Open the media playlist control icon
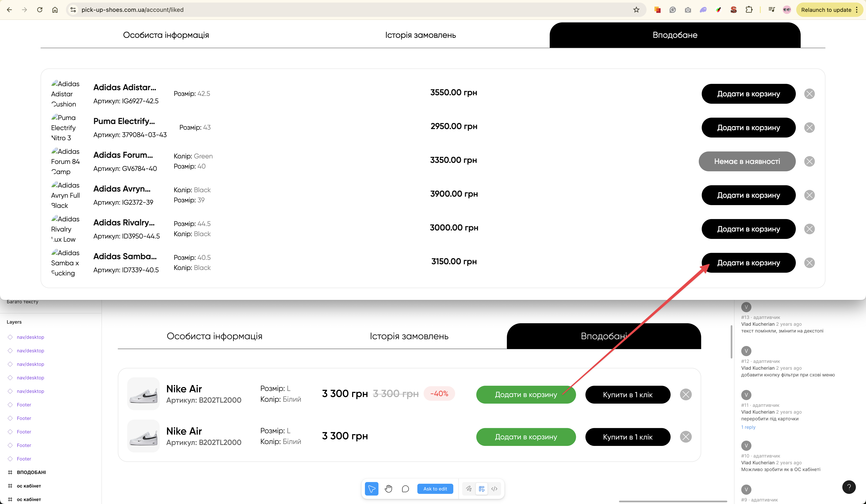The image size is (866, 504). point(771,10)
